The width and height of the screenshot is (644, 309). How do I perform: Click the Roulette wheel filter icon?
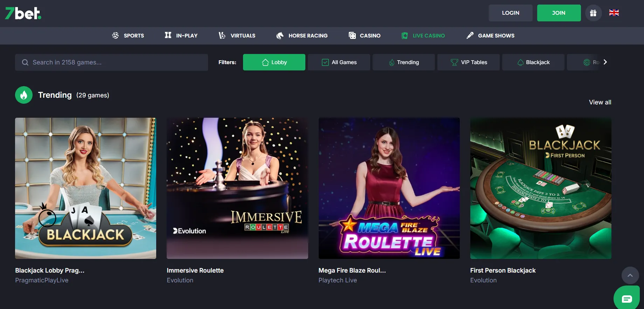[x=587, y=62]
